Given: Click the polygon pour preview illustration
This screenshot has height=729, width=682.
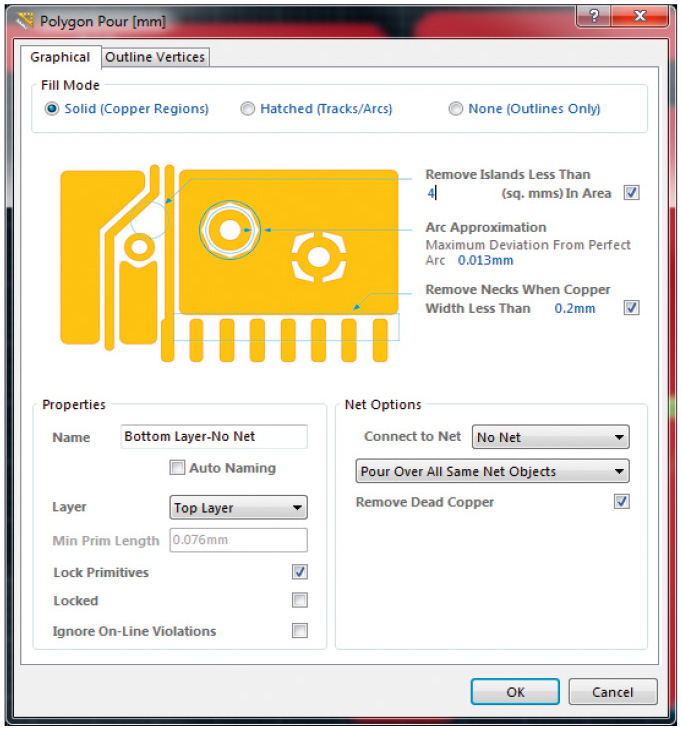Looking at the screenshot, I should click(230, 265).
